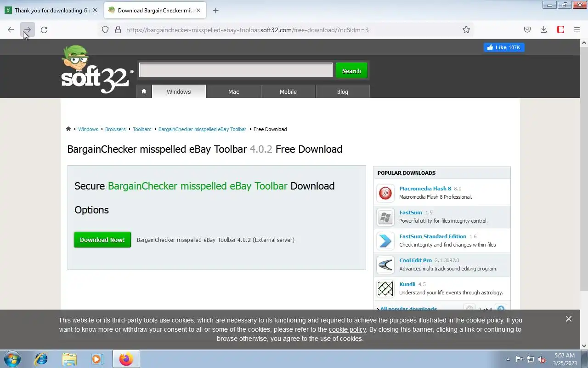The image size is (588, 368).
Task: Click the breadcrumb home icon
Action: click(x=68, y=129)
